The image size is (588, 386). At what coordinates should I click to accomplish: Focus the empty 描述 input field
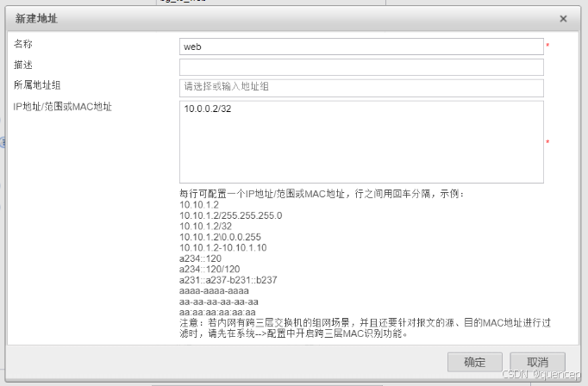pos(361,67)
